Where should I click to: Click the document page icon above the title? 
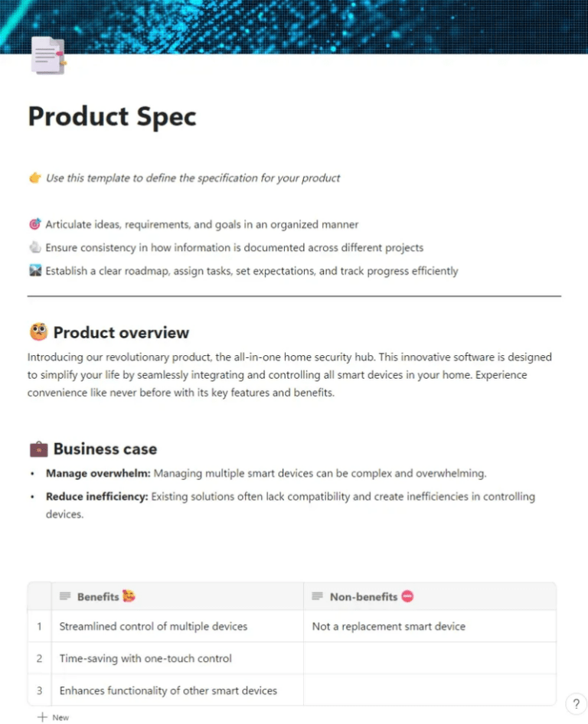tap(46, 54)
